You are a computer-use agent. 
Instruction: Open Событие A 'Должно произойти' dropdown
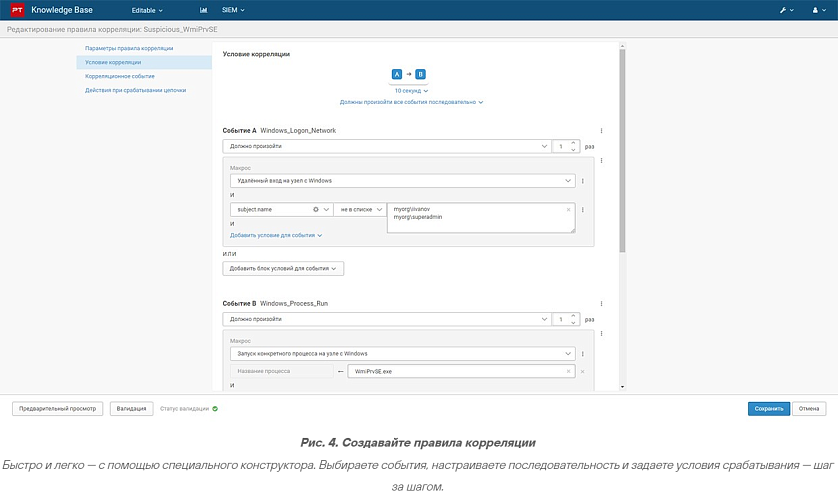(387, 146)
